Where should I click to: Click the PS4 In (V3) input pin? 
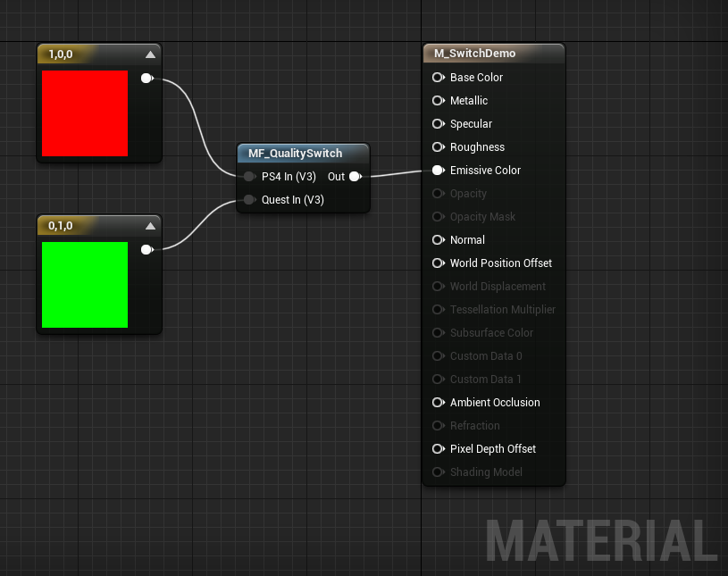coord(250,177)
